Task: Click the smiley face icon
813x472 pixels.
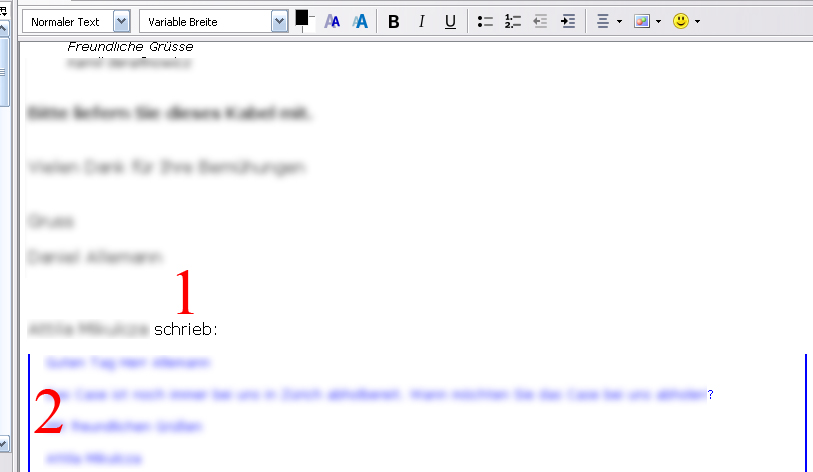Action: 681,21
